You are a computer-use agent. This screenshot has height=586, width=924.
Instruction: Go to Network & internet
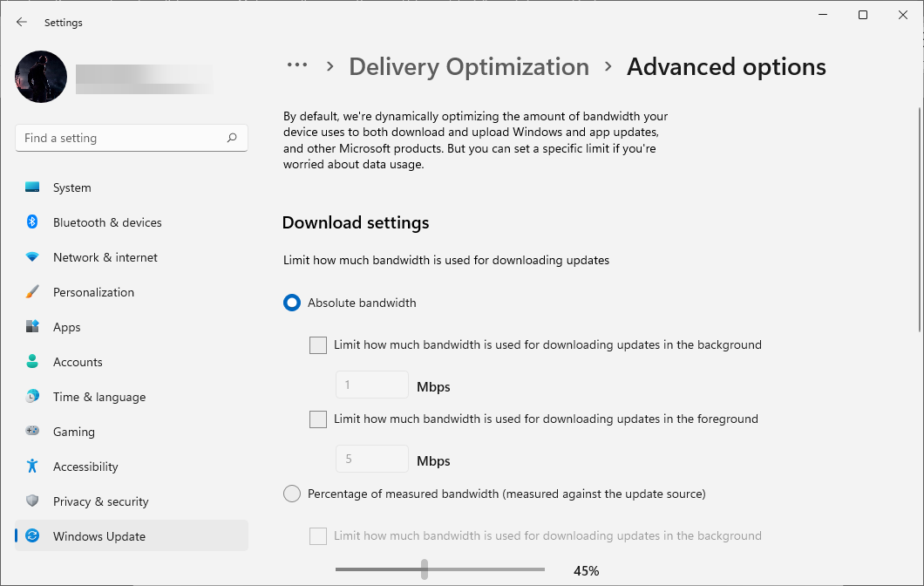coord(132,257)
